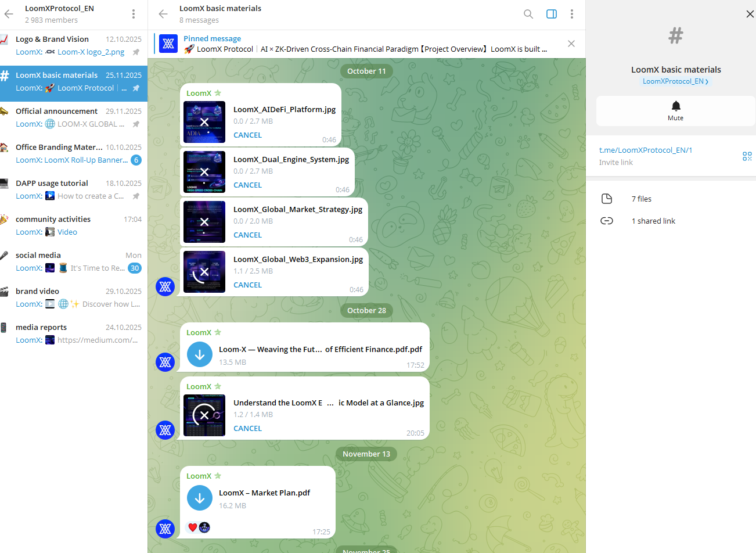
Task: Open the three-dot menu beside LoomXProtocol_EN members
Action: pyautogui.click(x=134, y=14)
